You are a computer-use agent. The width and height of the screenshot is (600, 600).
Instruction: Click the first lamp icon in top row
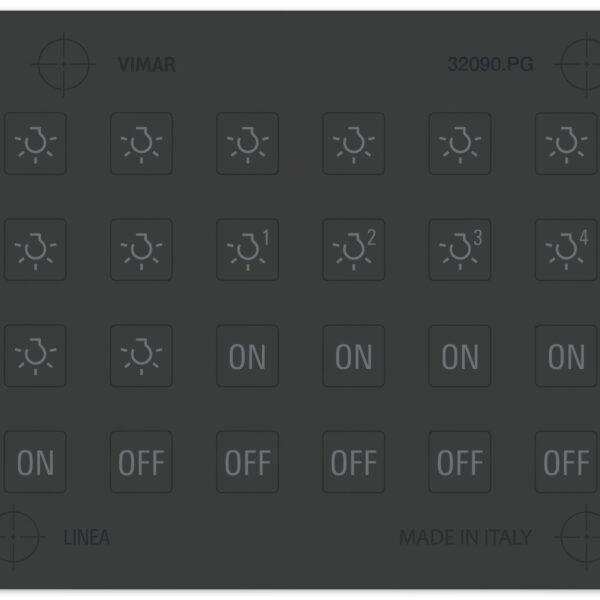tap(35, 143)
